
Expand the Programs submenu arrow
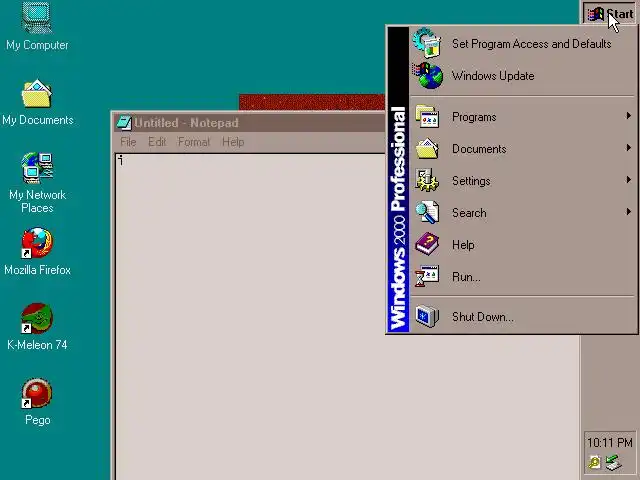coord(629,116)
